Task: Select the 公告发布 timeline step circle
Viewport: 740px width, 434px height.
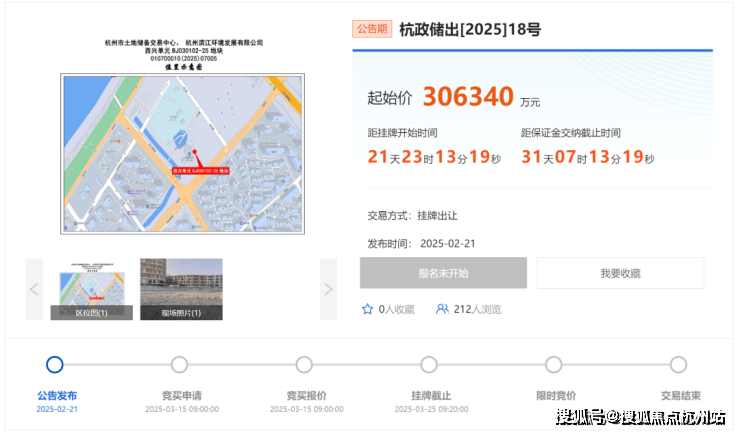Action: (x=55, y=365)
